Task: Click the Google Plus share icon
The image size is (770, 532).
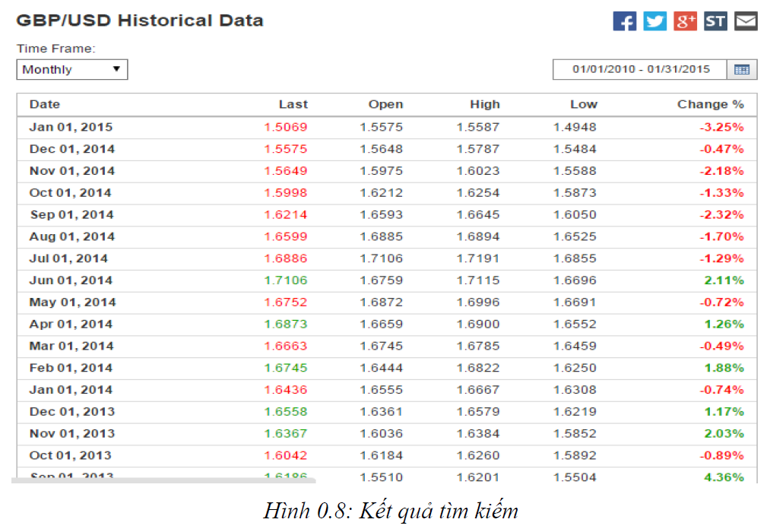Action: pos(685,21)
